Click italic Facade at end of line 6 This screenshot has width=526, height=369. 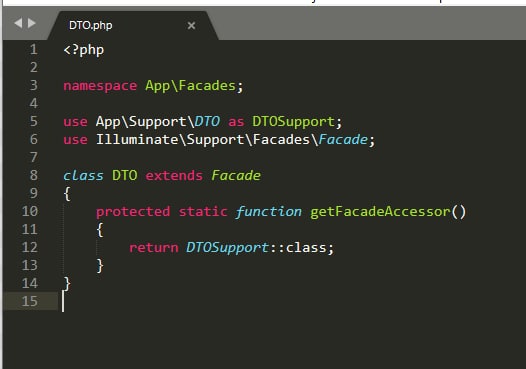coord(343,140)
